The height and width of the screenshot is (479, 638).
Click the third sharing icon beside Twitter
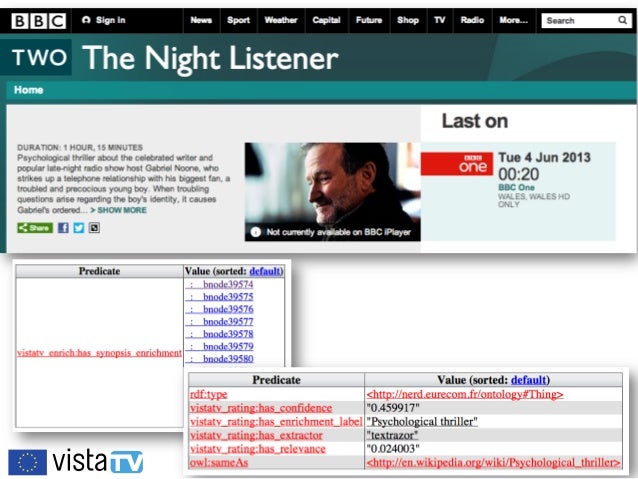94,228
